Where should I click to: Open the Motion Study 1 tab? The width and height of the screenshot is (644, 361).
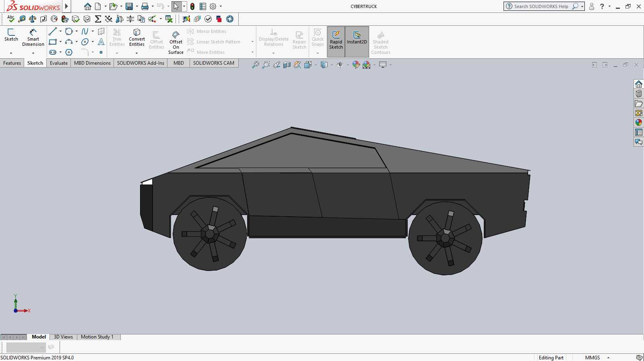[x=97, y=337]
